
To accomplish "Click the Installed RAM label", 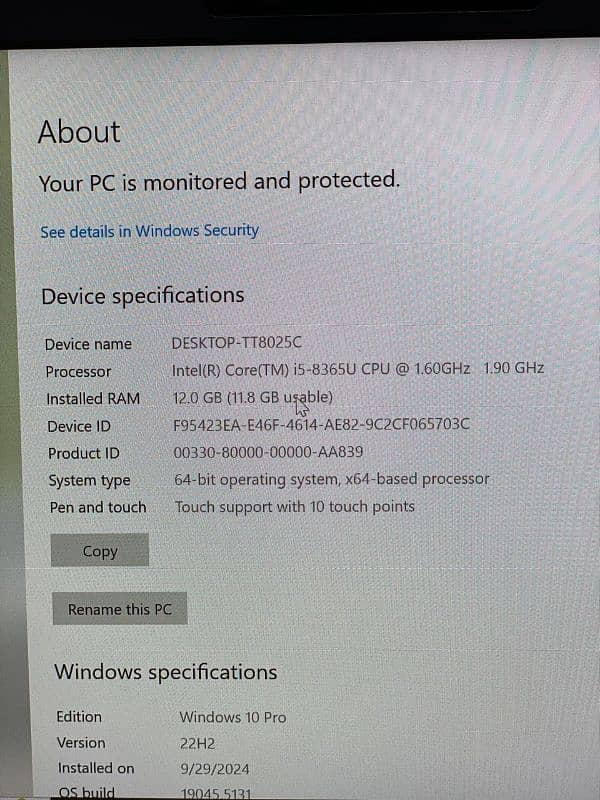I will (93, 398).
